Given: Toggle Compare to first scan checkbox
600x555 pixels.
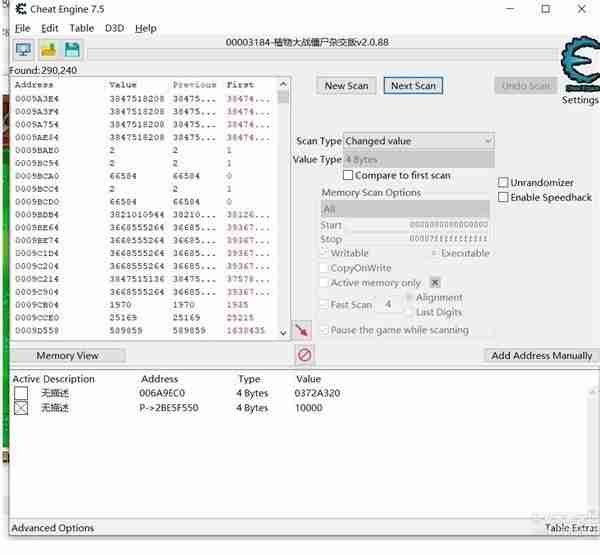Looking at the screenshot, I should pos(348,175).
